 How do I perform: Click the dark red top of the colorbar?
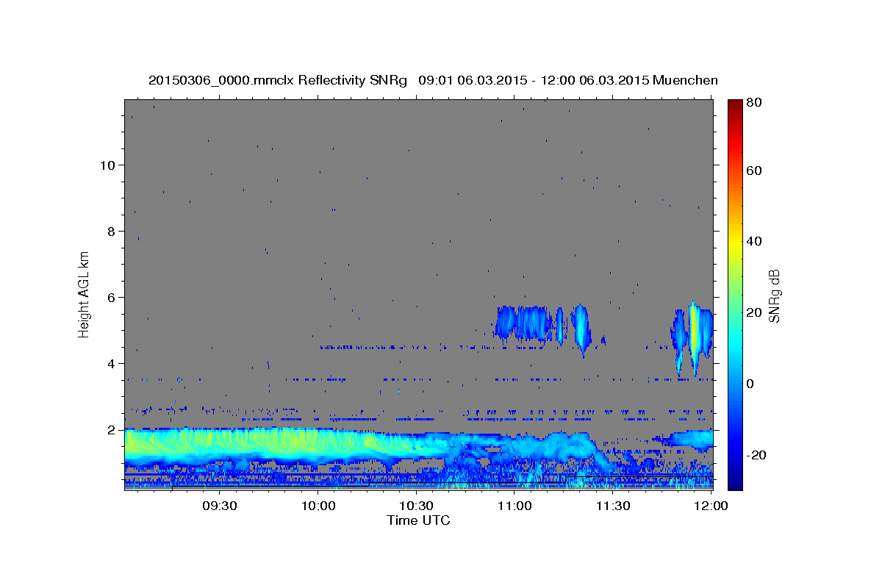tap(735, 107)
